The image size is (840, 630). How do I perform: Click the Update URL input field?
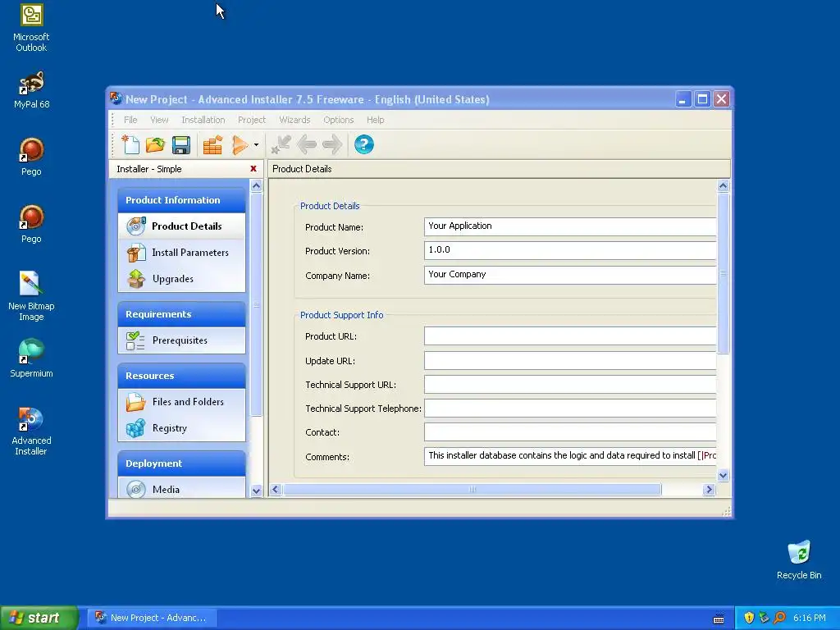(x=570, y=361)
